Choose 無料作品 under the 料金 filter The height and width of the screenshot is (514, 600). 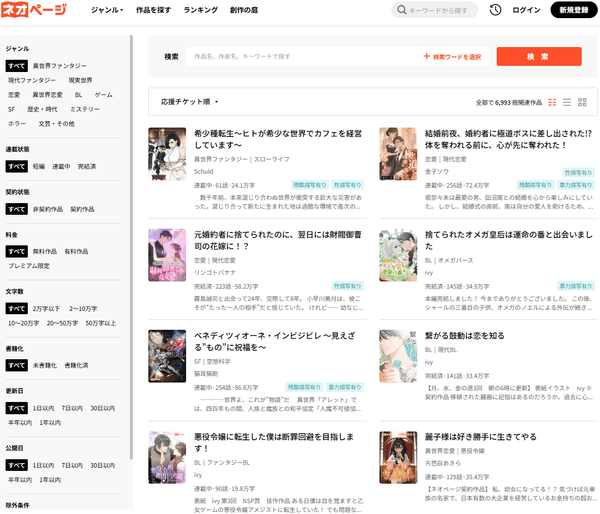[45, 251]
